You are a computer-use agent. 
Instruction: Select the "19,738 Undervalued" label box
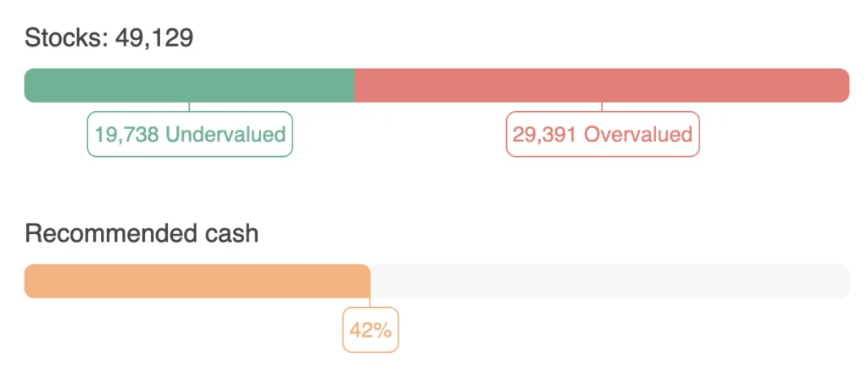(x=190, y=134)
